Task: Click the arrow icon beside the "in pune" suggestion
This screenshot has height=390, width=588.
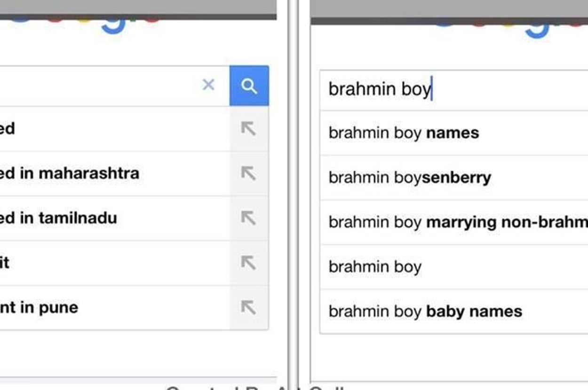Action: (249, 307)
